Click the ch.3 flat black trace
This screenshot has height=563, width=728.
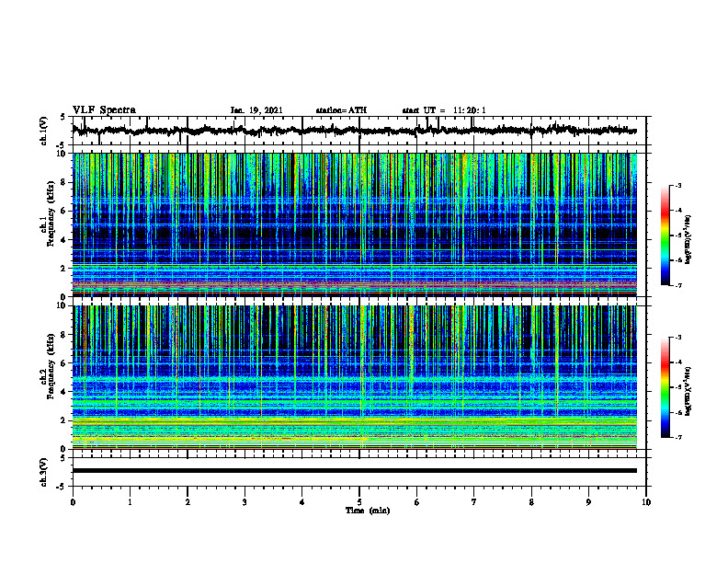click(355, 471)
